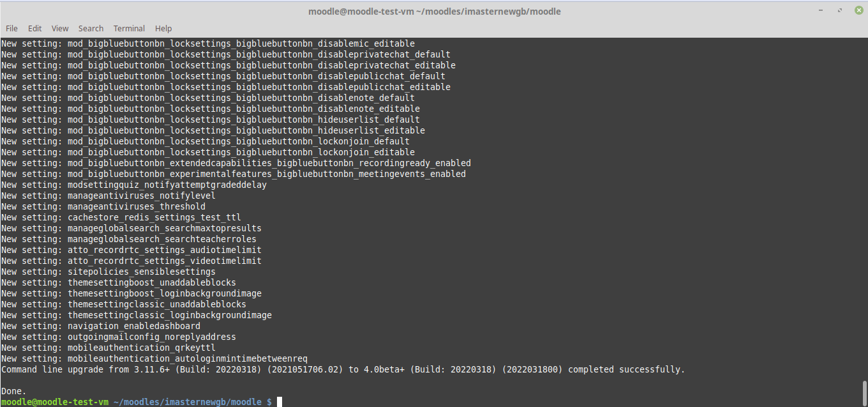Click the blue path '~/moodles/imasternewgb/moodle' in prompt

(188, 402)
